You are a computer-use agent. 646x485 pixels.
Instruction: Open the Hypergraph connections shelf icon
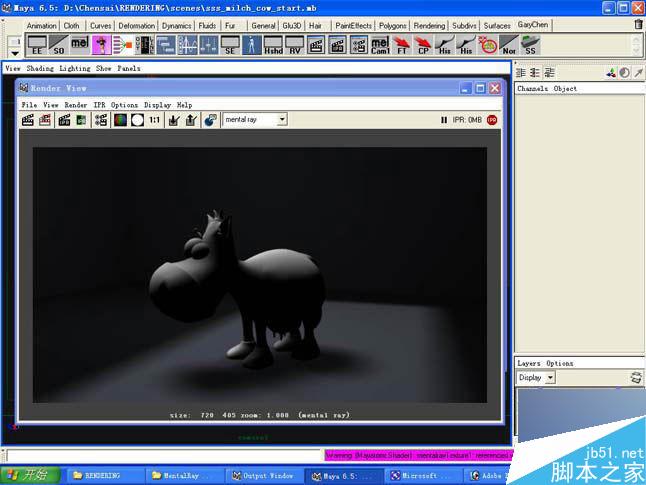(123, 45)
